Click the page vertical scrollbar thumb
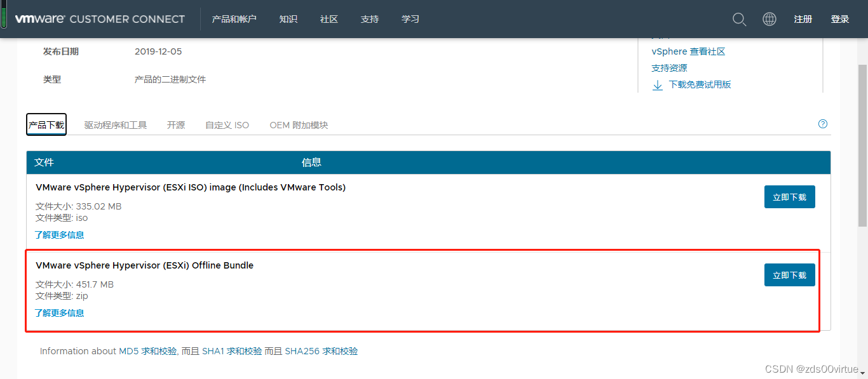The height and width of the screenshot is (379, 868). [x=862, y=145]
